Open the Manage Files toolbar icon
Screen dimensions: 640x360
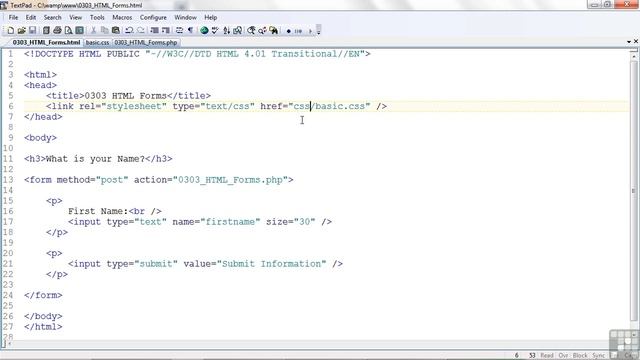(x=46, y=31)
